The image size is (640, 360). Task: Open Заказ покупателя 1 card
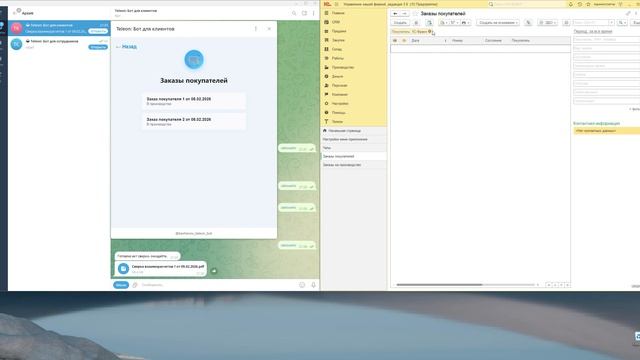(194, 101)
